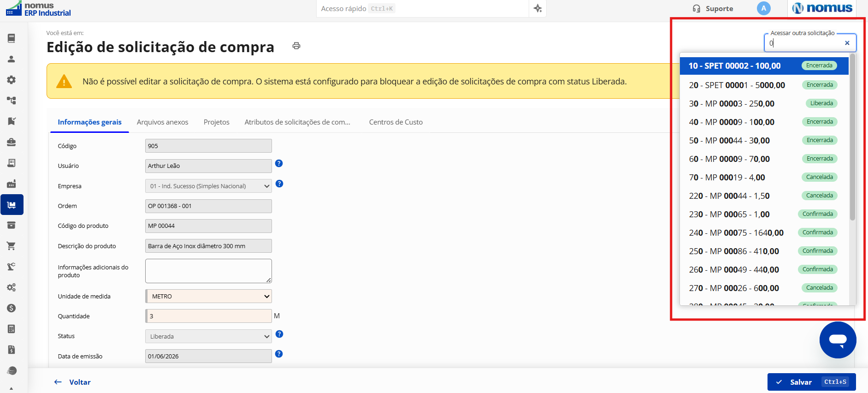Open the robotic arm icon in sidebar
Screen dimensions: 868x393
coord(12,267)
